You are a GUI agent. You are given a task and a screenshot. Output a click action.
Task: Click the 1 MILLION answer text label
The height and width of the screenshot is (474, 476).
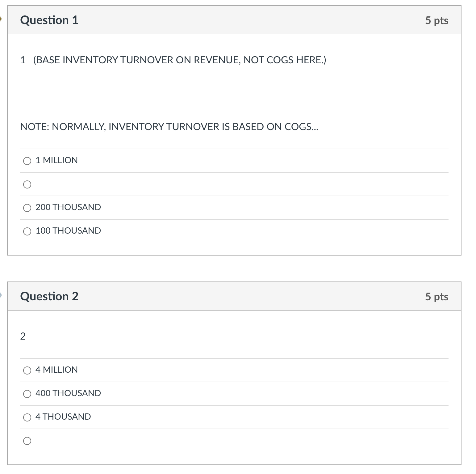(56, 160)
